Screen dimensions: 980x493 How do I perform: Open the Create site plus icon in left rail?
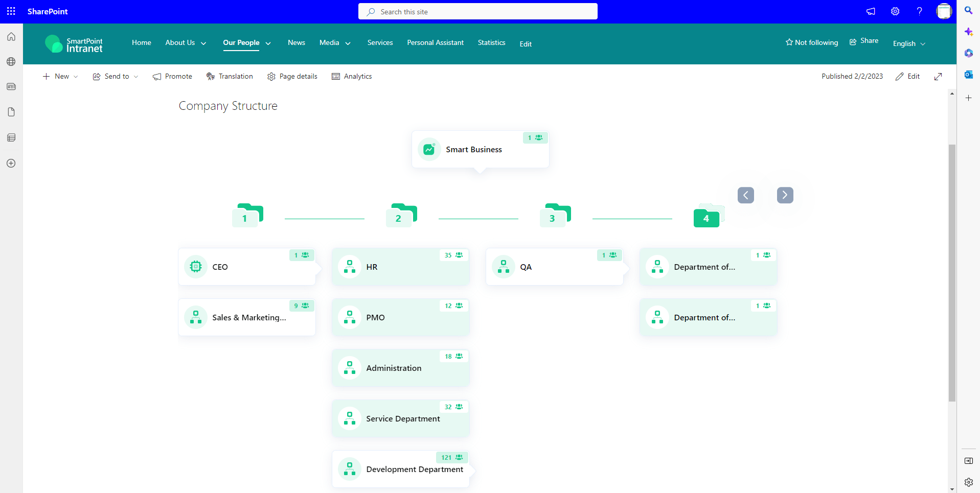point(11,163)
